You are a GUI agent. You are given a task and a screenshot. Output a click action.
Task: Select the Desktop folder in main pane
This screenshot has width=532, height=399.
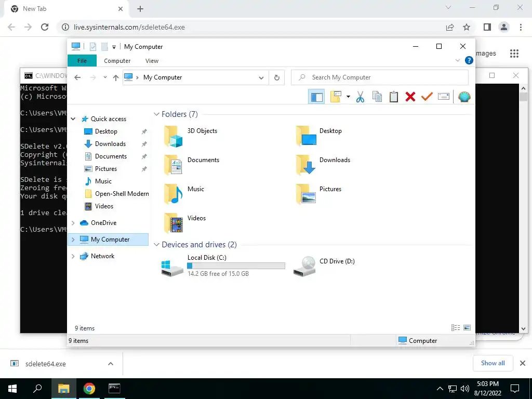pyautogui.click(x=318, y=136)
